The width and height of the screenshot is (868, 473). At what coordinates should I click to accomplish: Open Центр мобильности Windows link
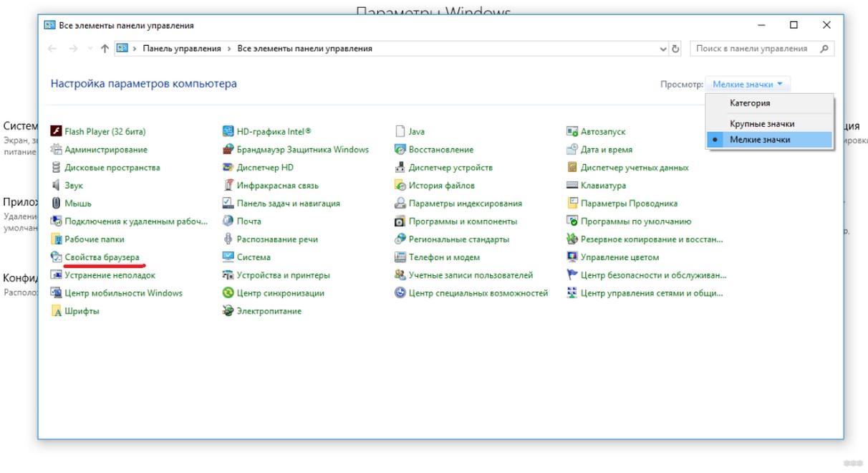pyautogui.click(x=123, y=293)
